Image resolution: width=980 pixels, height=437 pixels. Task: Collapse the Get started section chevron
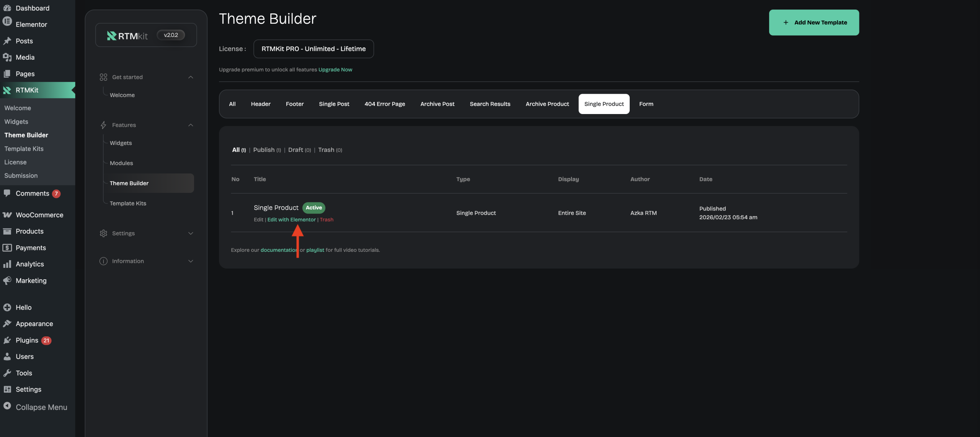[191, 77]
